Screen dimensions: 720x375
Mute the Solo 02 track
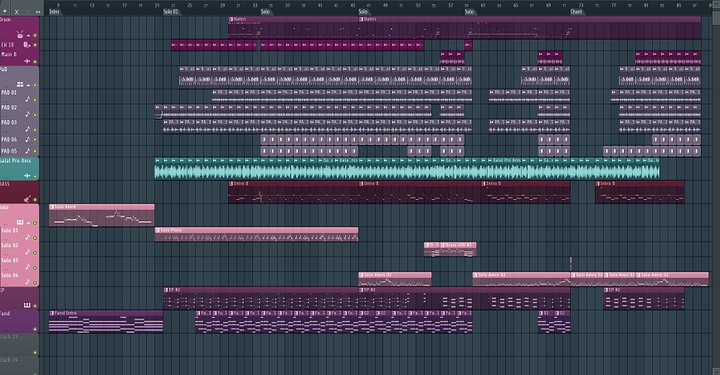(x=35, y=252)
